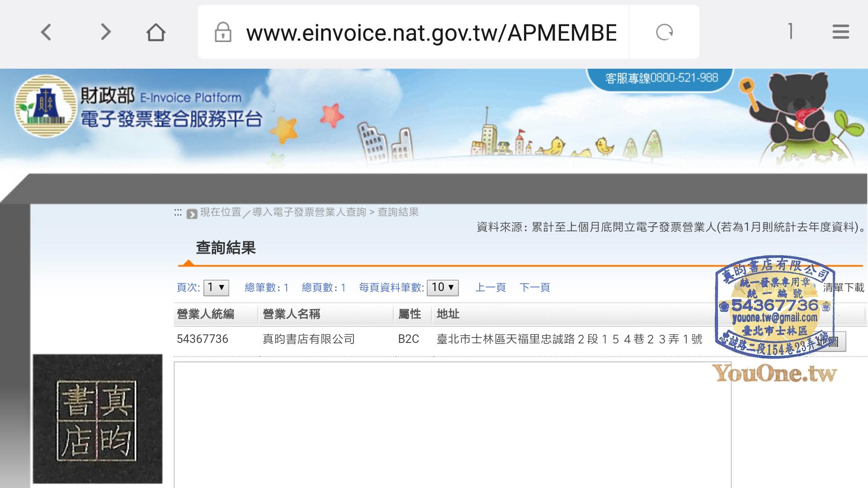Click the 總筆數: 1 total records text
The width and height of the screenshot is (868, 488).
click(x=266, y=287)
